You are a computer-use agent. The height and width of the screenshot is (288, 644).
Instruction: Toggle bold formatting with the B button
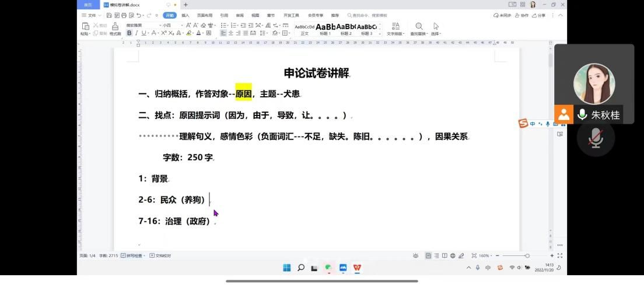[129, 33]
